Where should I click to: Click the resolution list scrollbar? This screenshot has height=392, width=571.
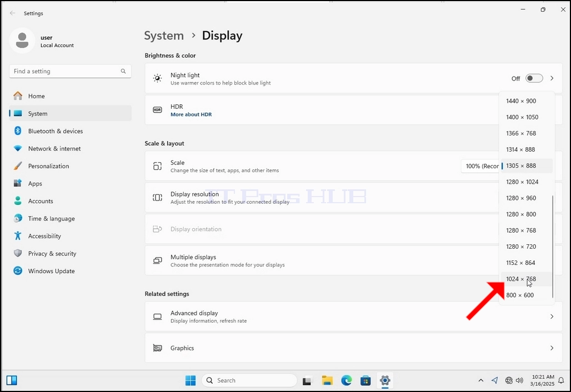[x=553, y=247]
